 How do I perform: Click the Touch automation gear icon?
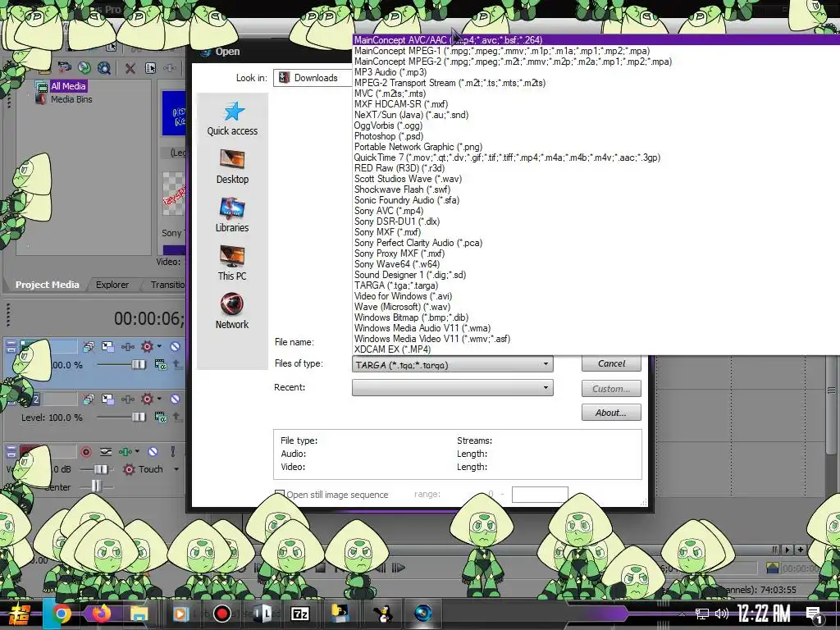click(x=129, y=469)
